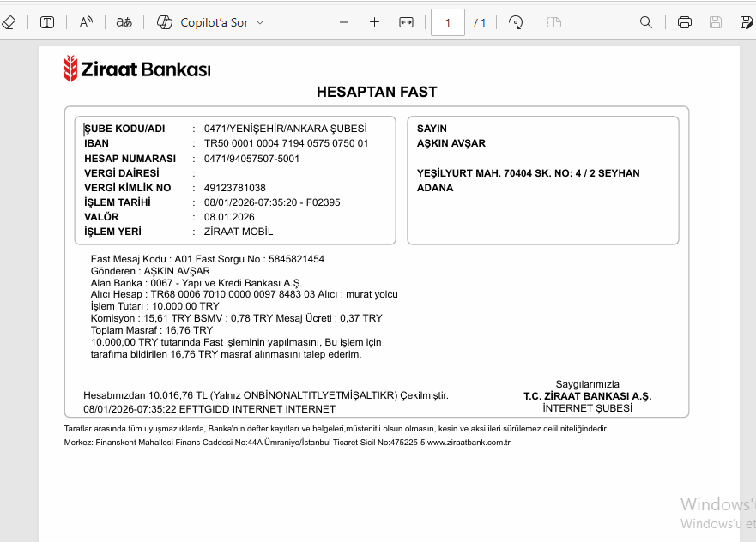Screen dimensions: 756x542
Task: Click the HESAPTAN FAST heading
Action: tap(377, 92)
